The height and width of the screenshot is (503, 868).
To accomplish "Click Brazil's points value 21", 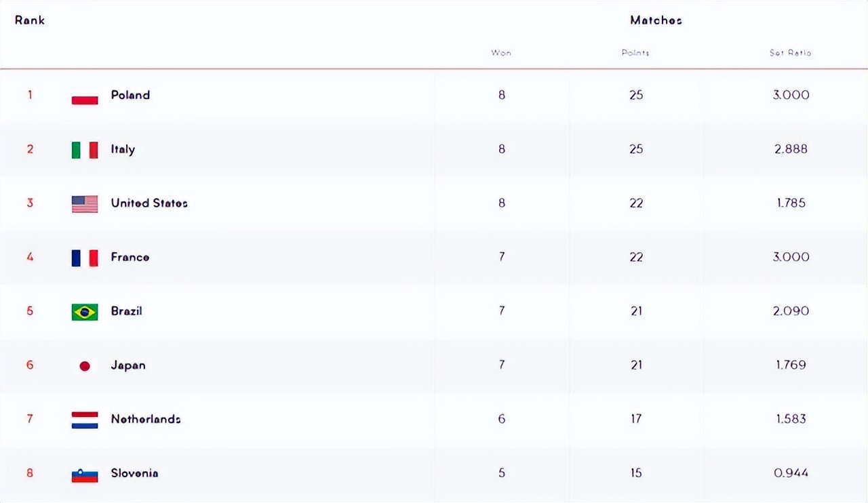I will pyautogui.click(x=636, y=311).
